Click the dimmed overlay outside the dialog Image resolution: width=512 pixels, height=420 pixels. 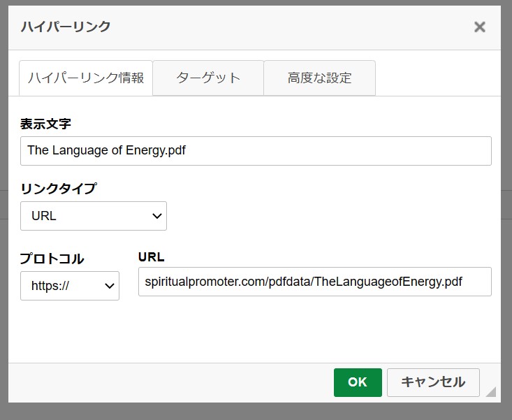256,412
